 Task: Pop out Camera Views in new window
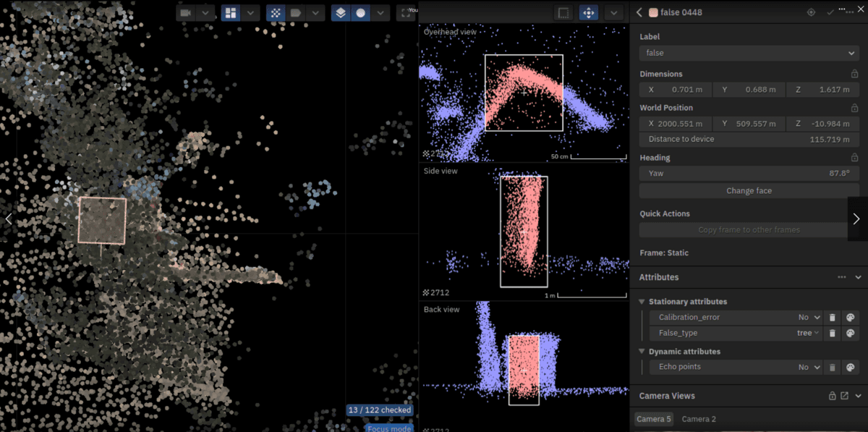(x=844, y=396)
